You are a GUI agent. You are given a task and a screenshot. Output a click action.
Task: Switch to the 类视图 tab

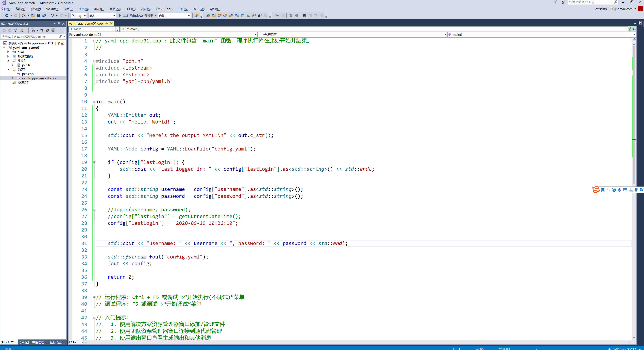24,342
